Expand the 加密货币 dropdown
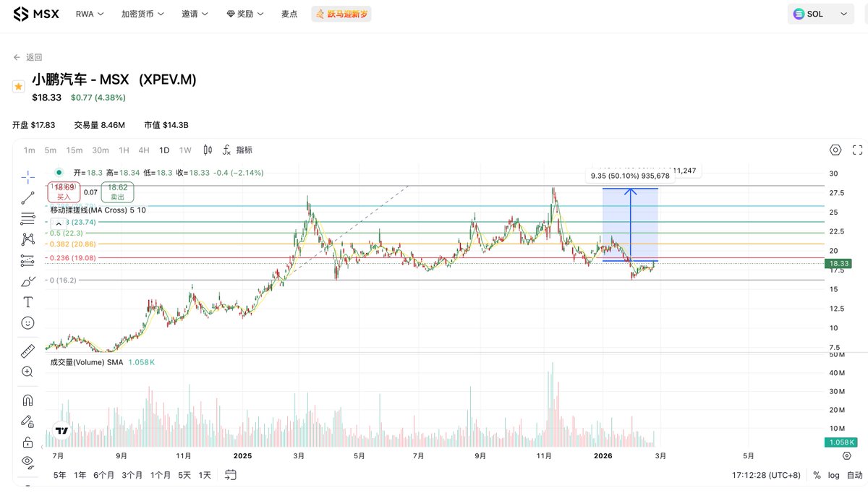Viewport: 868px width, 493px height. (142, 14)
